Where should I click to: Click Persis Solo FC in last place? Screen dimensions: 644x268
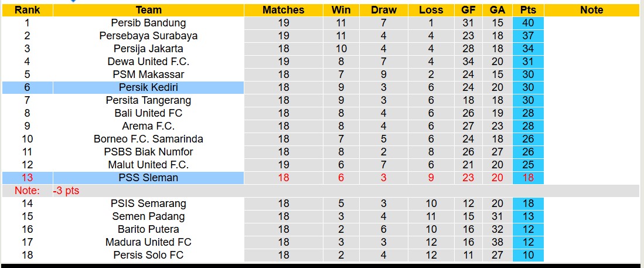[148, 255]
